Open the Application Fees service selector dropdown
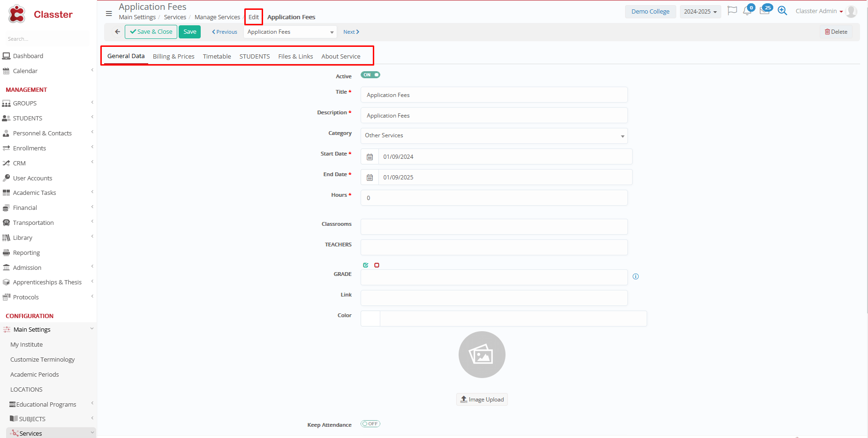This screenshot has width=868, height=438. pos(290,32)
